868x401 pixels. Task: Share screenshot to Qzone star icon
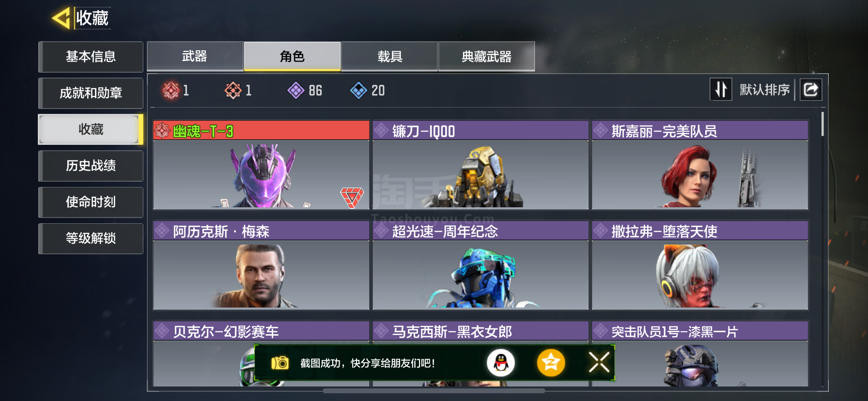(551, 363)
